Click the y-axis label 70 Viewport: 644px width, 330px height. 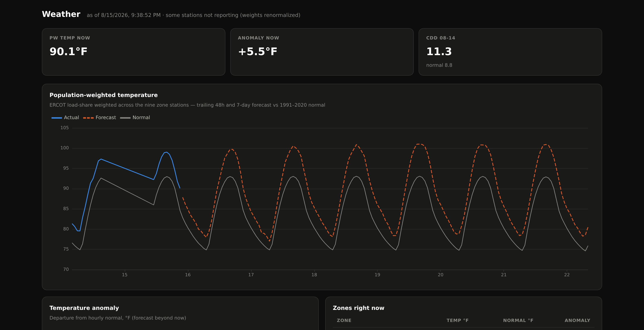66,269
